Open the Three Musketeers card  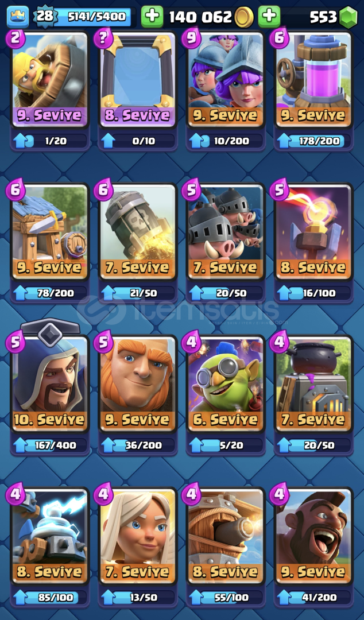[226, 80]
